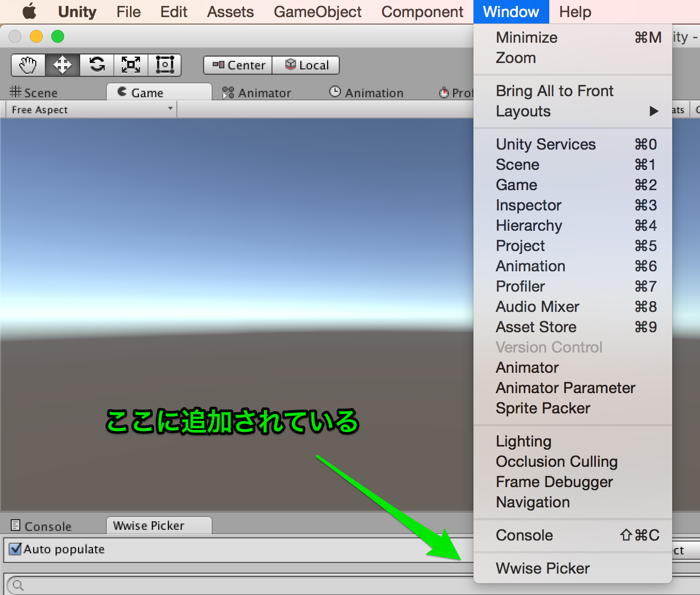Choose Zoom from Window menu
Viewport: 700px width, 595px height.
(x=573, y=58)
